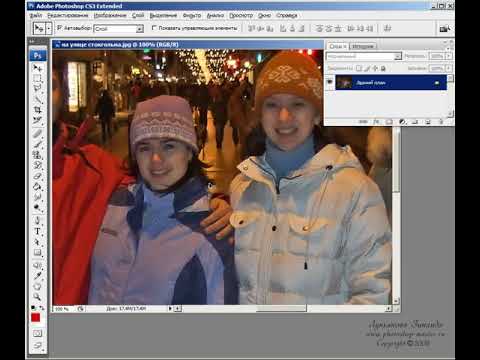Select the Clone Stamp tool
This screenshot has height=360, width=480.
tap(37, 155)
